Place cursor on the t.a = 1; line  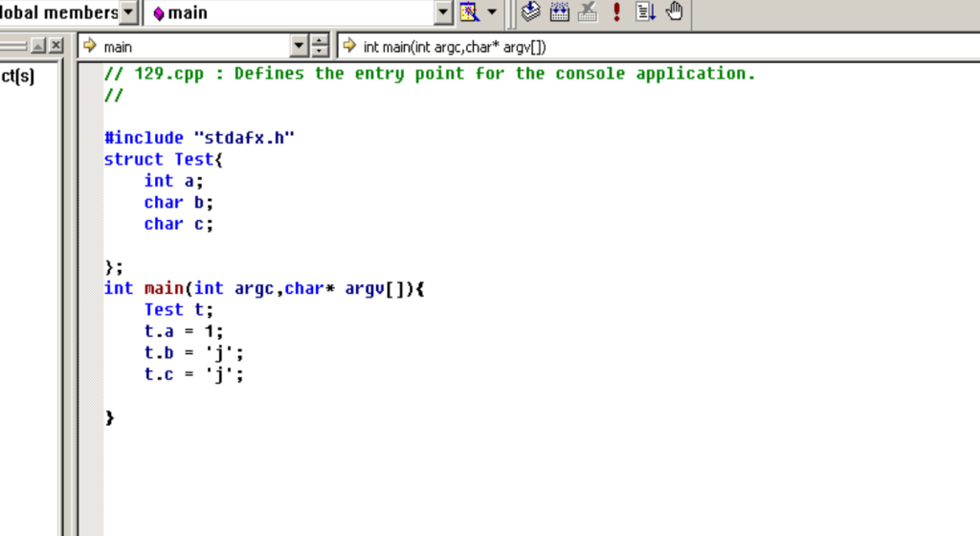[x=183, y=331]
